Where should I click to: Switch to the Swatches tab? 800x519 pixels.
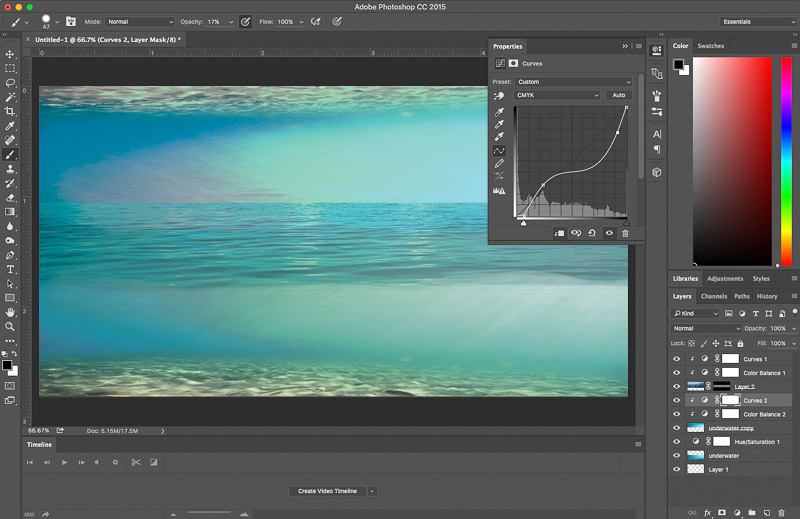[711, 46]
